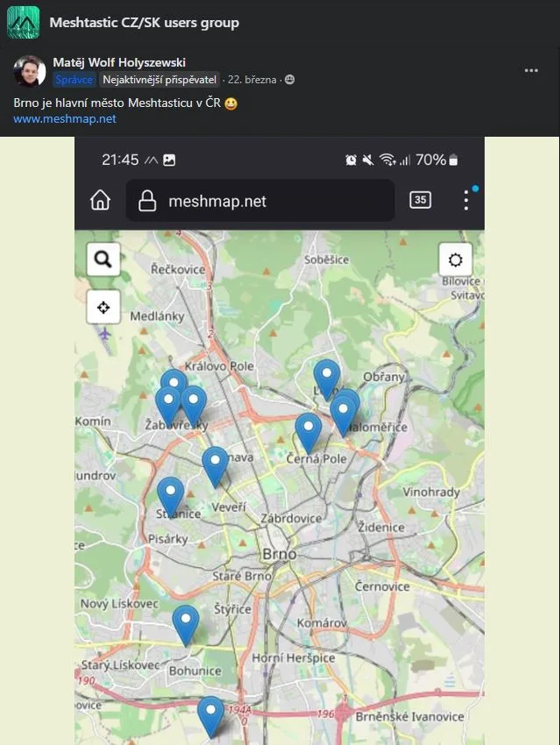The image size is (560, 745).
Task: Click the map search magnifier button
Action: click(103, 259)
